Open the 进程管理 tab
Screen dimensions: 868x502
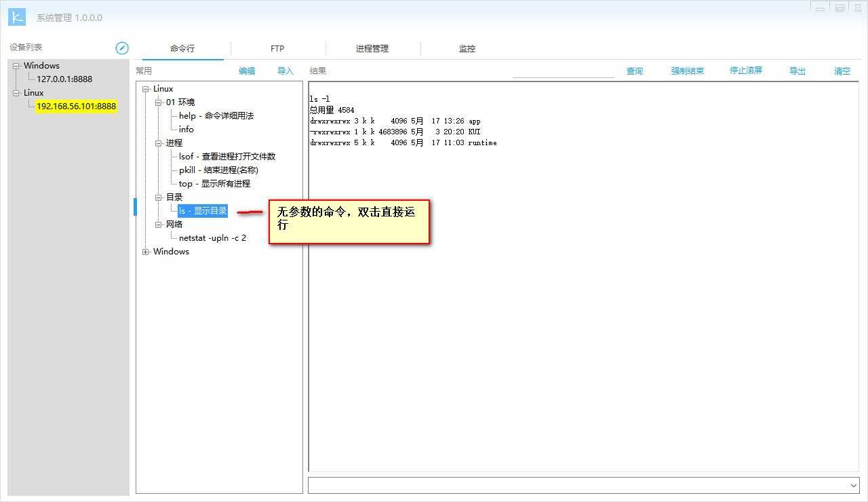(372, 49)
